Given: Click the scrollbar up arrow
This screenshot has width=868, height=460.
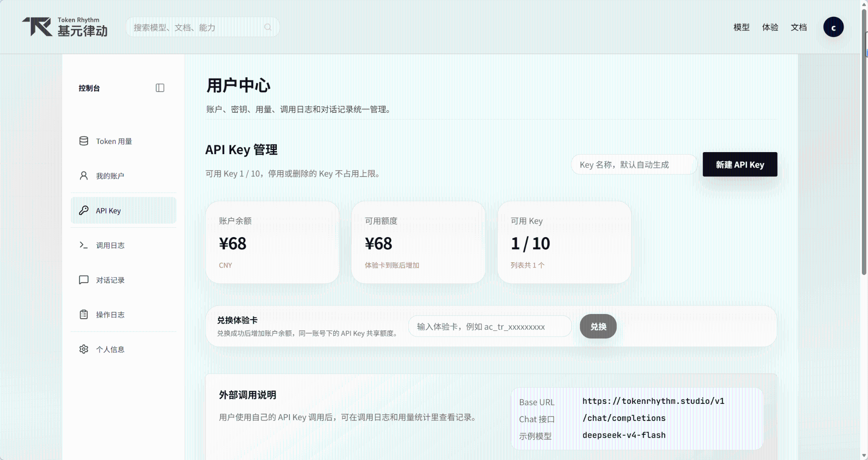Looking at the screenshot, I should (864, 4).
